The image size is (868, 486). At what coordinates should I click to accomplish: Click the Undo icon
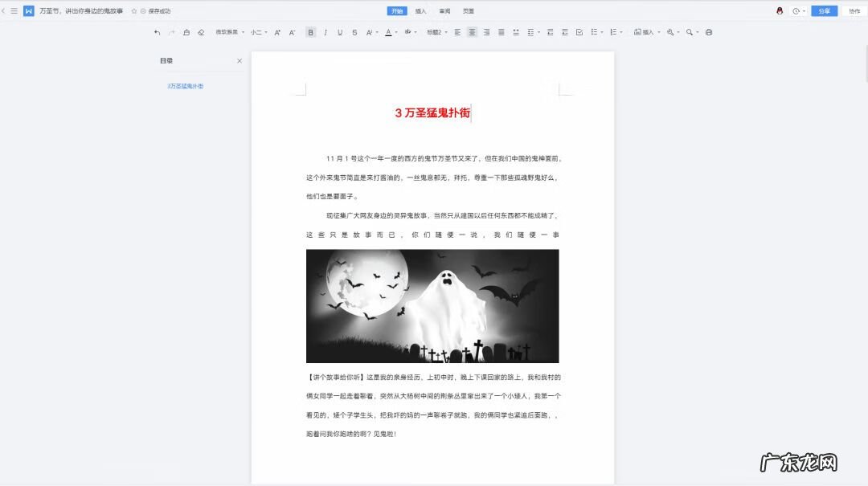[158, 32]
